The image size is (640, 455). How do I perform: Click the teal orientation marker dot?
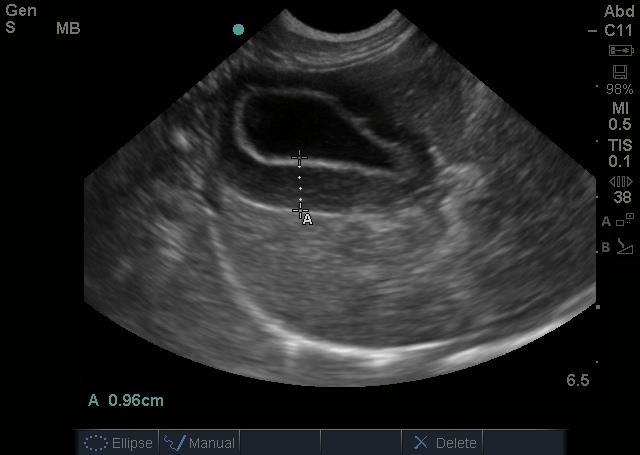[238, 29]
